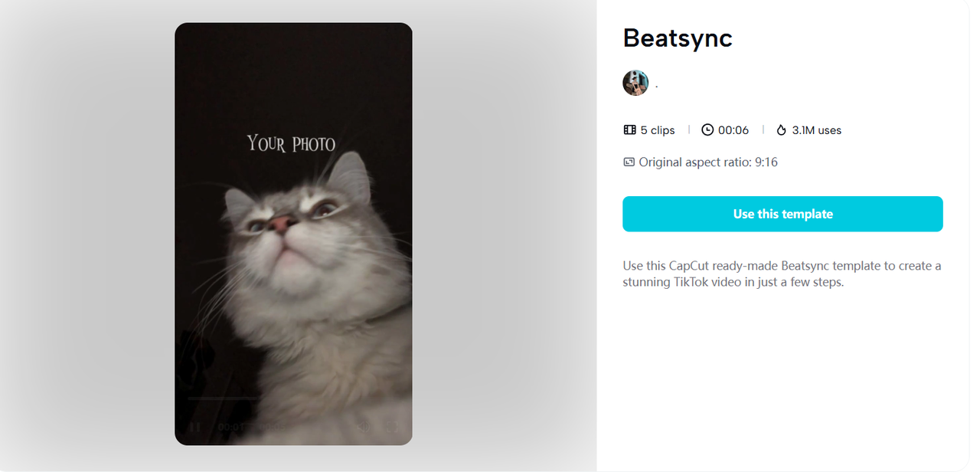Click the aspect ratio icon

click(629, 162)
